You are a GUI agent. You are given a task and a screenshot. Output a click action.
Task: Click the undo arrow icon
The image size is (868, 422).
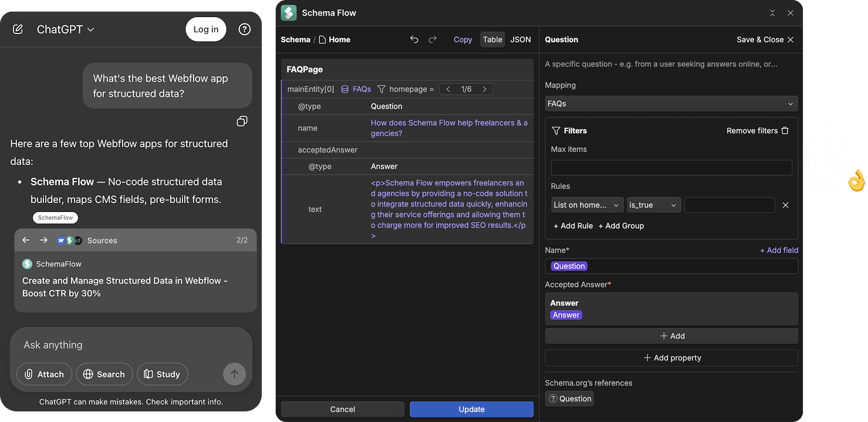click(x=414, y=39)
